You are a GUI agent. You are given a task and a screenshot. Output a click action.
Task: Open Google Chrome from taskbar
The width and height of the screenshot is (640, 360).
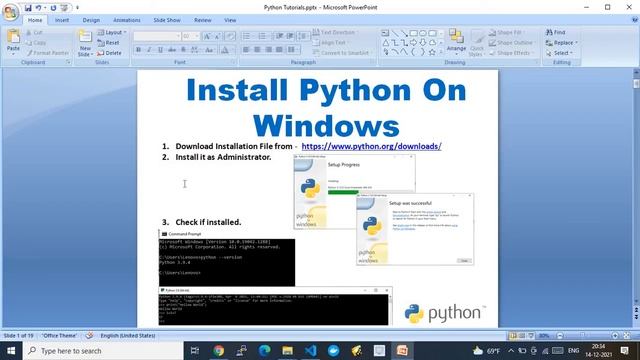coord(218,351)
